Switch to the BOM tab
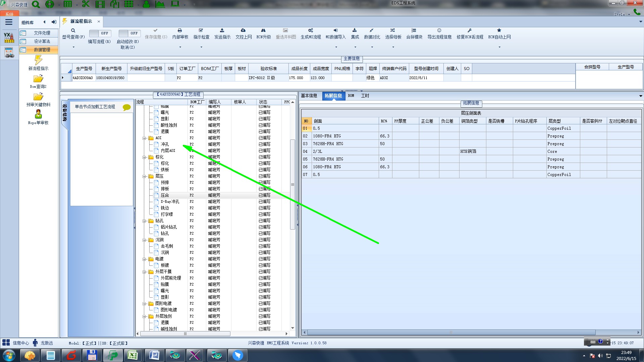 tap(351, 96)
